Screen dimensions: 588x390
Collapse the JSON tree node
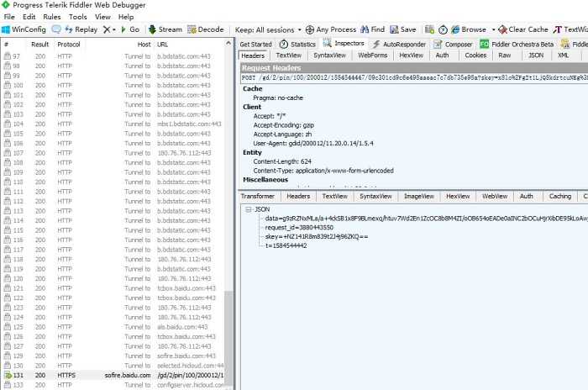point(248,209)
